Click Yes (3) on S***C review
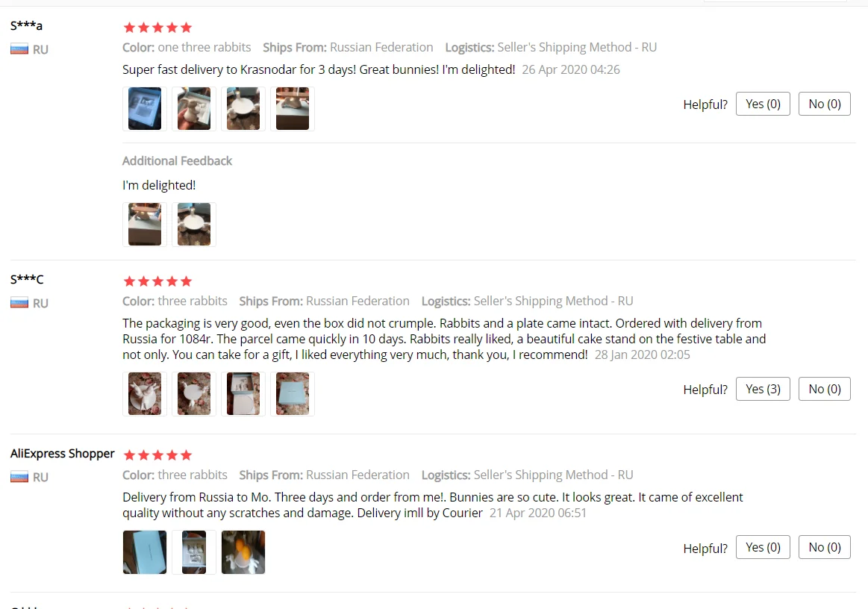The height and width of the screenshot is (609, 868). [763, 389]
